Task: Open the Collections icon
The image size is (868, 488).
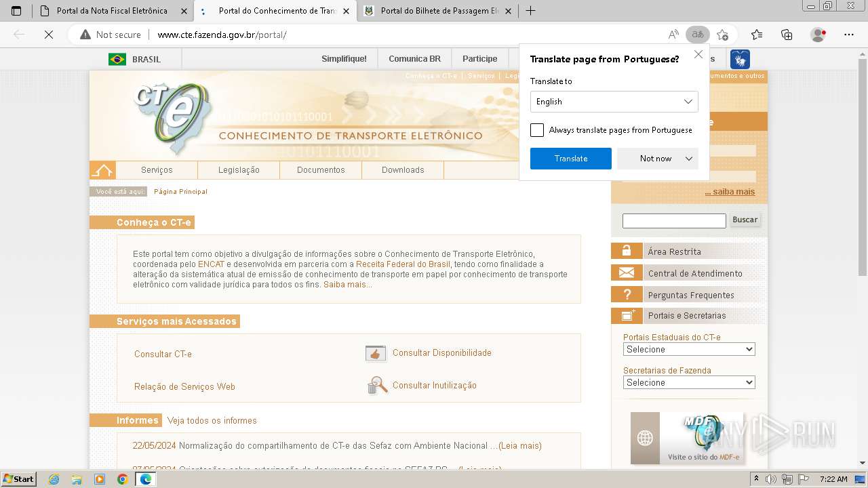Action: click(x=787, y=35)
